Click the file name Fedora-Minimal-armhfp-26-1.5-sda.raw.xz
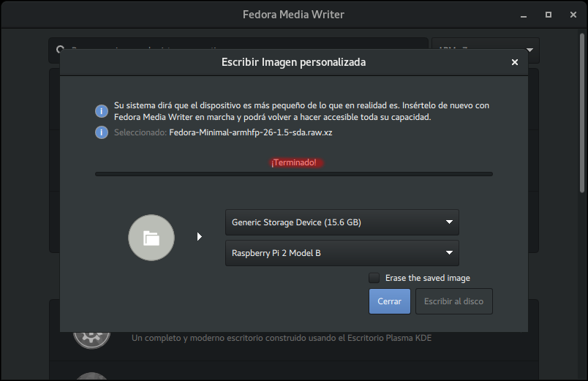Image resolution: width=588 pixels, height=381 pixels. (251, 132)
